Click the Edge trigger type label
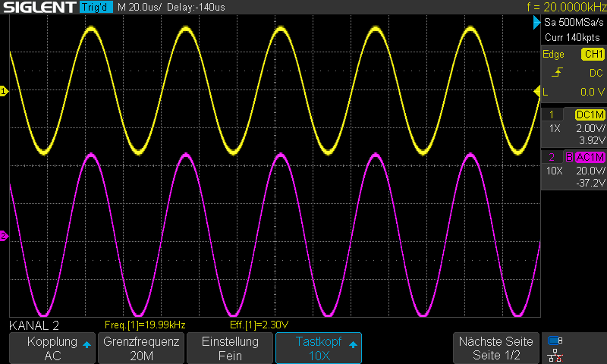This screenshot has height=364, width=607. tap(553, 55)
